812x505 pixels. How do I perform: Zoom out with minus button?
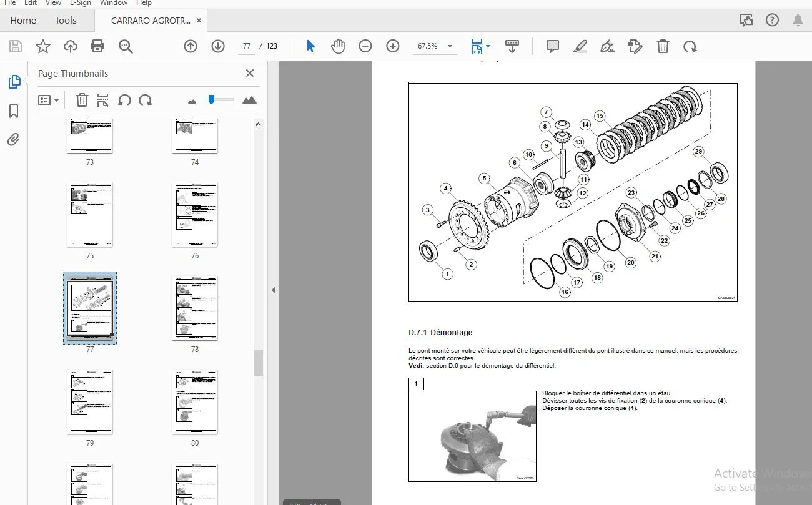tap(365, 46)
